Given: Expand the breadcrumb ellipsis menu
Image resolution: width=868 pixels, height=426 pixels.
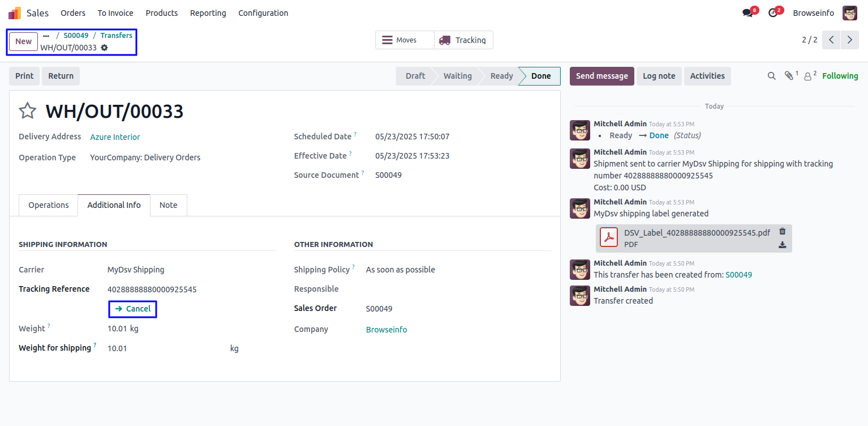Looking at the screenshot, I should [x=46, y=36].
